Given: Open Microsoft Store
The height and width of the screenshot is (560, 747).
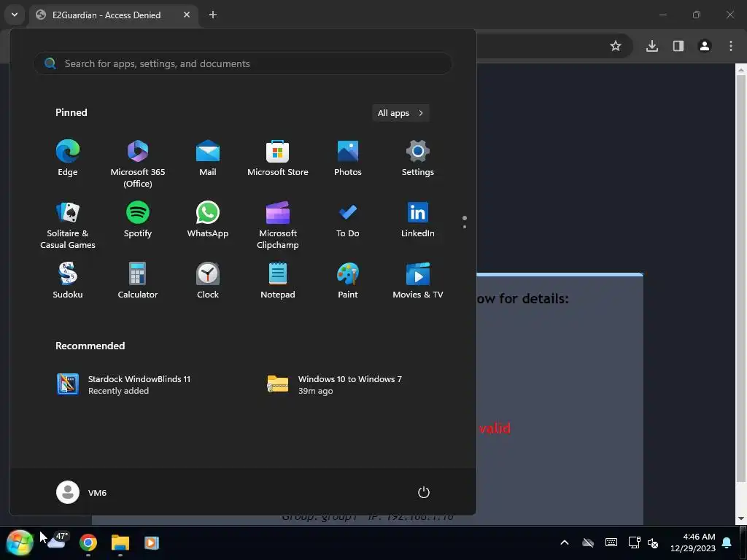Looking at the screenshot, I should pyautogui.click(x=278, y=158).
